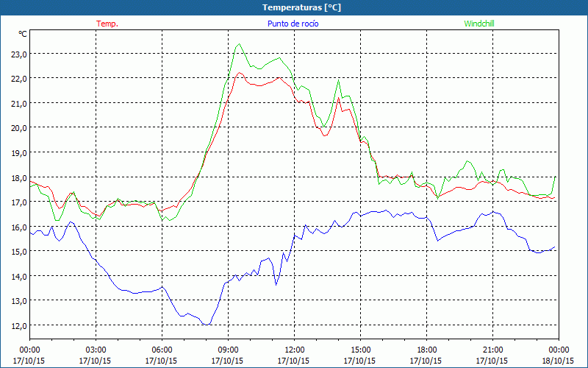
Task: Click the 23,0 y-axis value
Action: [x=19, y=54]
